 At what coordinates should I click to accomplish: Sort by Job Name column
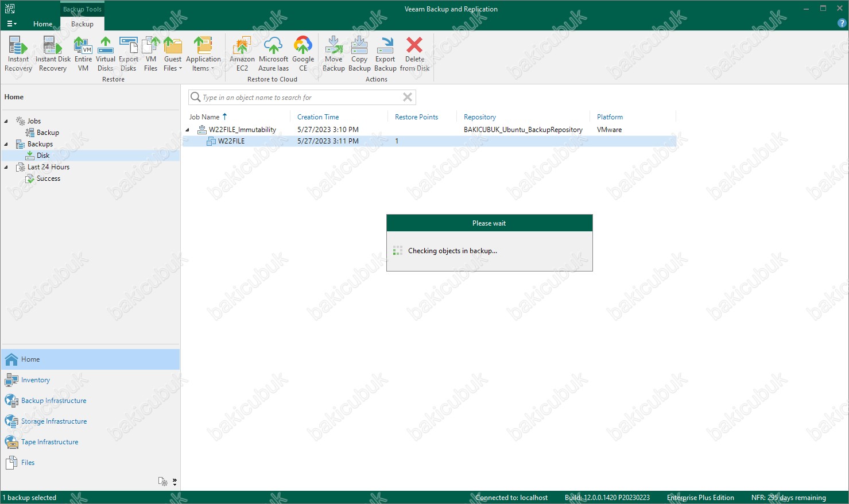point(205,117)
